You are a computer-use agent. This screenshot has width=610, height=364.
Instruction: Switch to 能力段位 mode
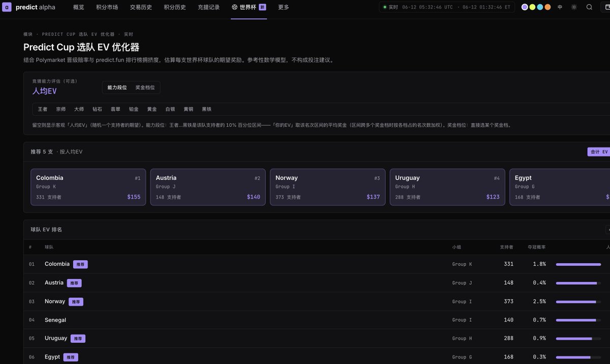pos(117,87)
